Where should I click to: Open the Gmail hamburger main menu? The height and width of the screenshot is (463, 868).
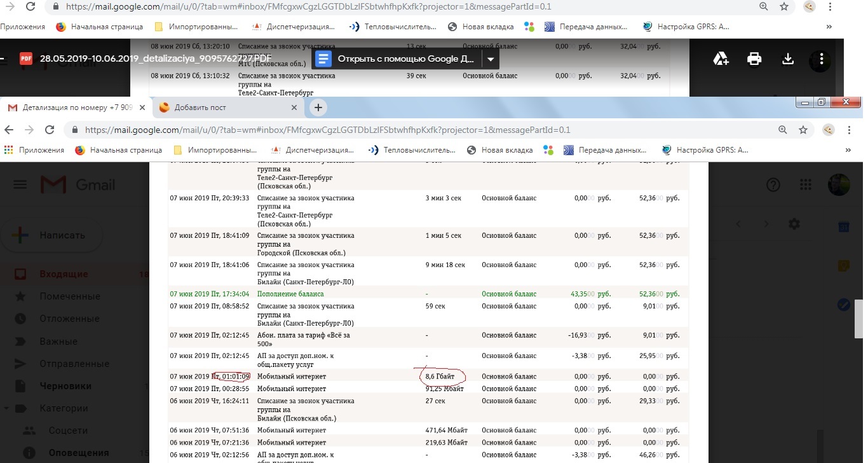coord(20,184)
